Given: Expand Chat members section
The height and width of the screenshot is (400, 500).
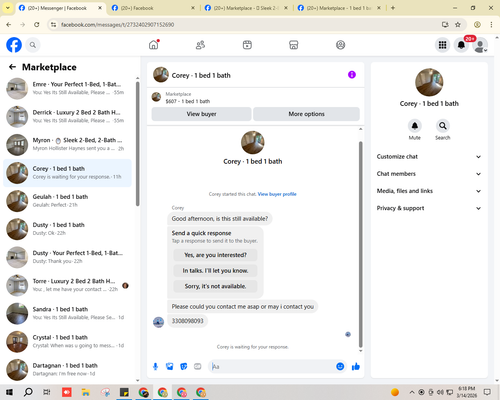Looking at the screenshot, I should pyautogui.click(x=429, y=174).
